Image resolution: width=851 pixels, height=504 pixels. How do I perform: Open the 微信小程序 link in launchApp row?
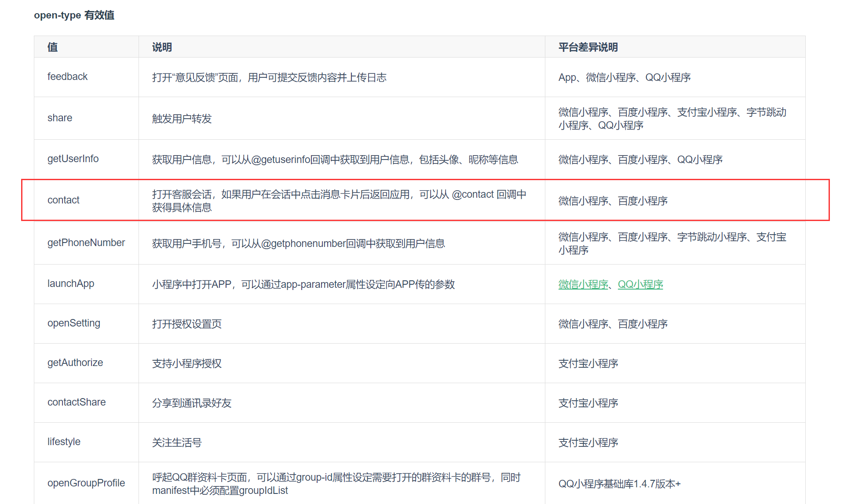tap(584, 284)
